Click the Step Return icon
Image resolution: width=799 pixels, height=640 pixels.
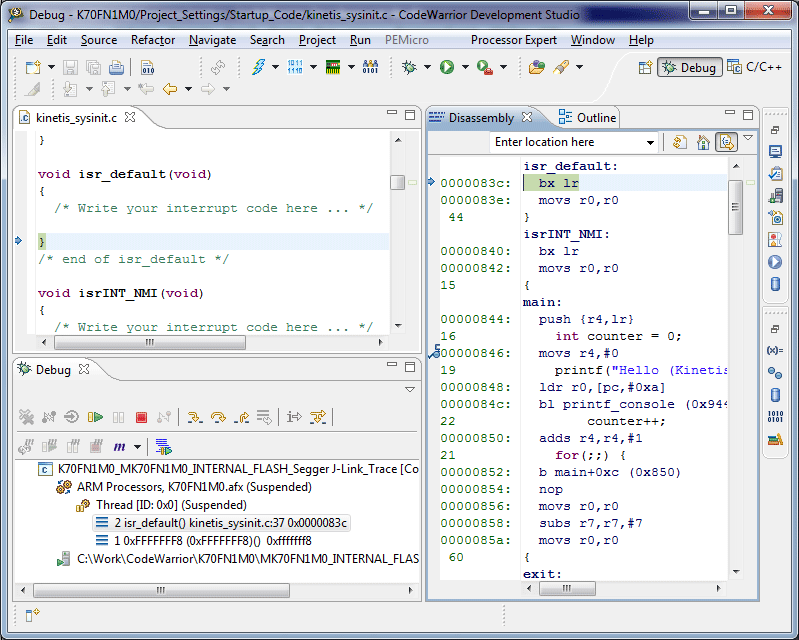tap(242, 417)
